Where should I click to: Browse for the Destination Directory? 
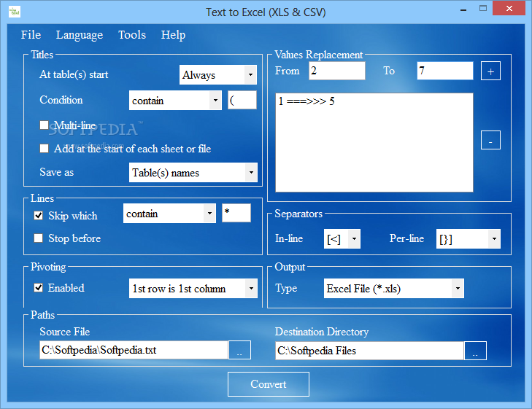click(x=475, y=351)
